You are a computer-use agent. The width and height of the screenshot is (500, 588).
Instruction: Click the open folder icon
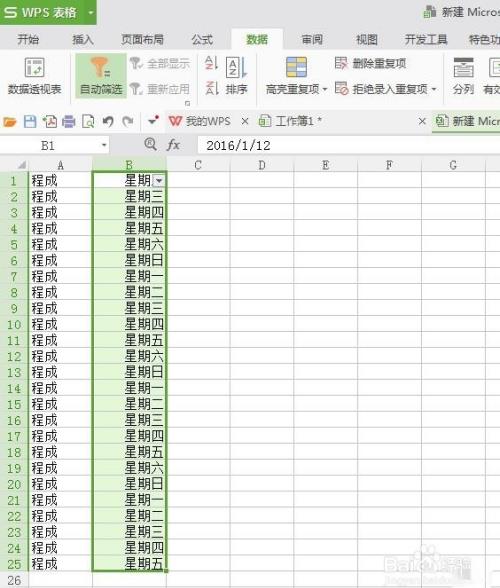[10, 122]
